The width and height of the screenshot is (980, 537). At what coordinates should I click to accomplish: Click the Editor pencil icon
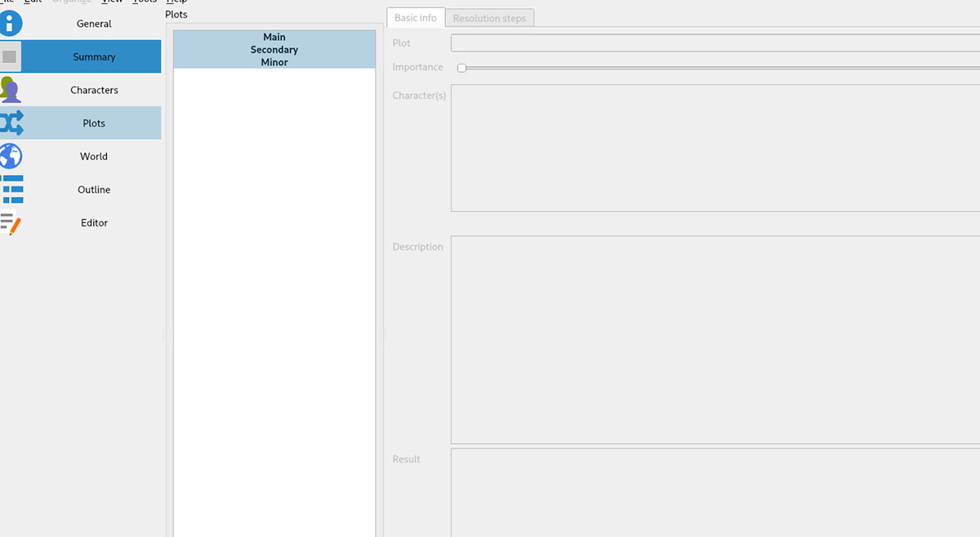11,222
